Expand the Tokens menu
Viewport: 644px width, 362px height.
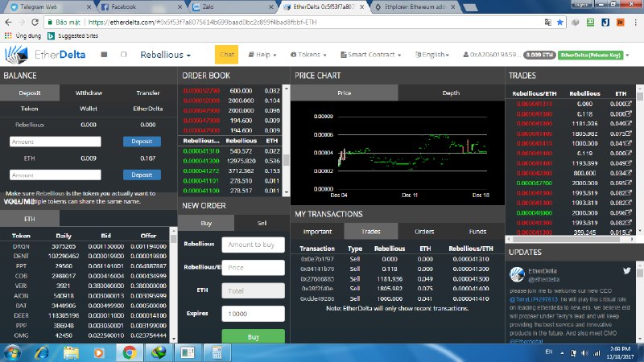[308, 55]
